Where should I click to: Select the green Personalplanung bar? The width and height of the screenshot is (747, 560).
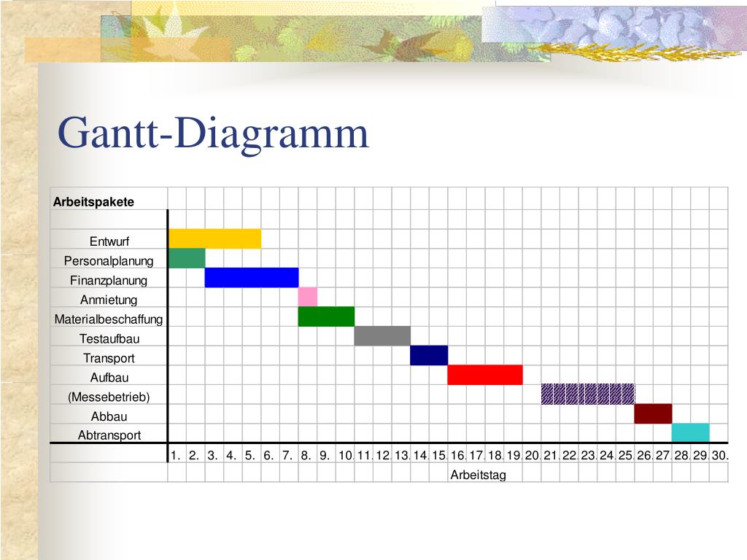point(187,258)
